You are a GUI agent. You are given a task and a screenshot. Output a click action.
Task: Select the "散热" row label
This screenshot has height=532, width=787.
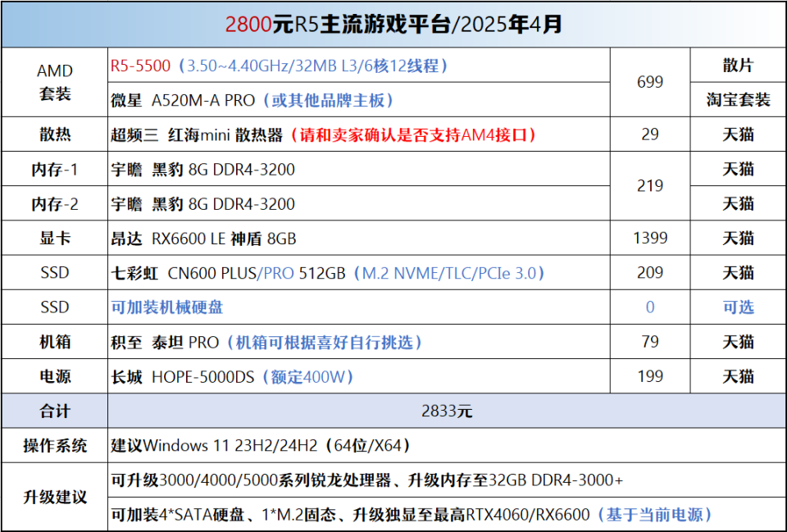(x=55, y=134)
